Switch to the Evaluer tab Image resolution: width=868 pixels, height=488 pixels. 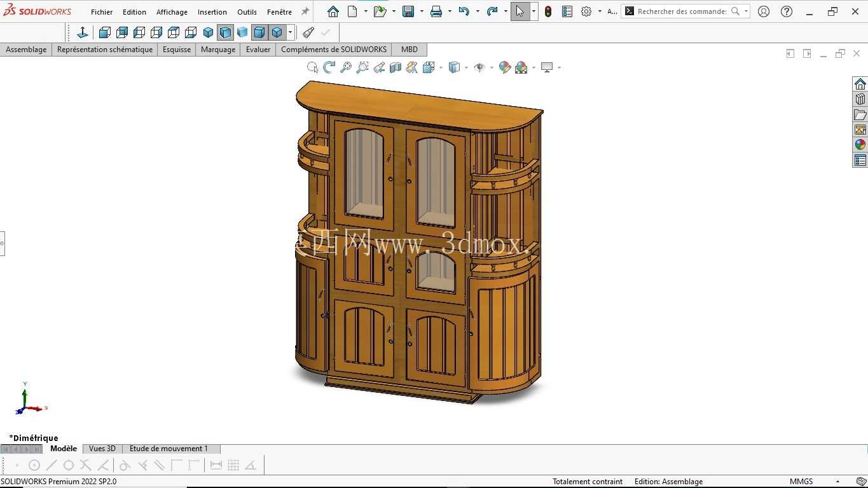258,50
